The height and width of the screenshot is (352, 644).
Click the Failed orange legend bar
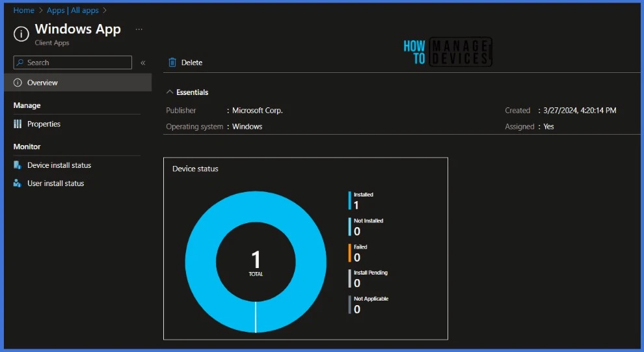(349, 252)
